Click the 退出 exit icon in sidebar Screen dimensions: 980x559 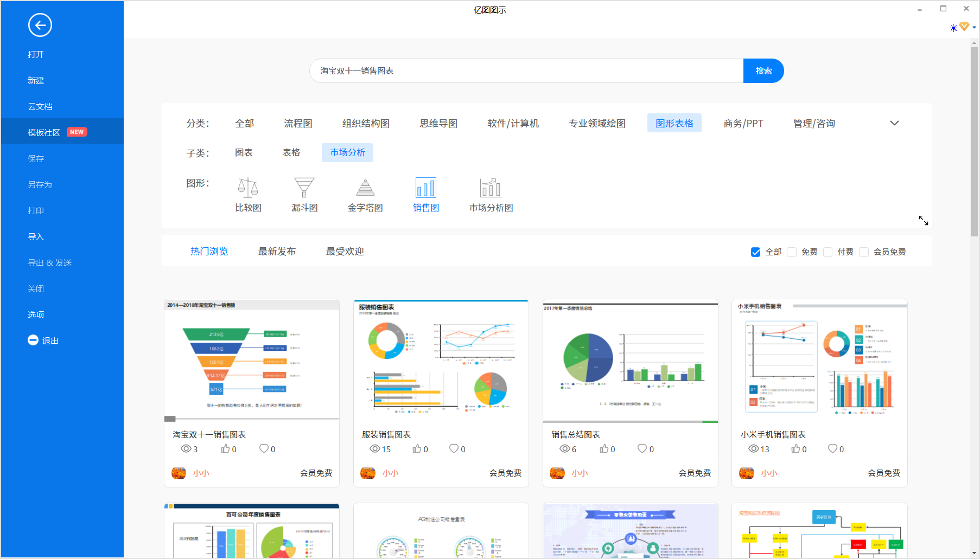pos(33,340)
